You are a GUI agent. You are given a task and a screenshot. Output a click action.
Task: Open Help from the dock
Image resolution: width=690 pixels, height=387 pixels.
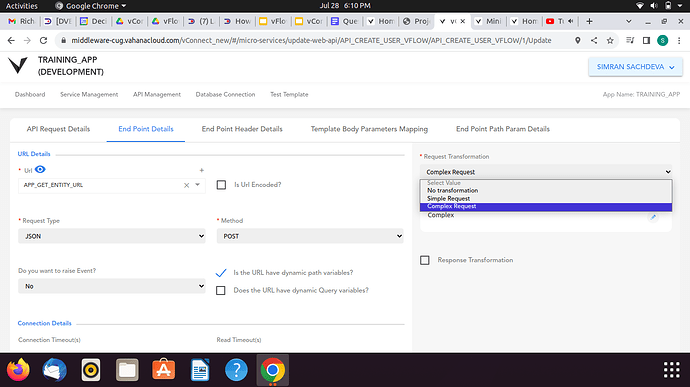(236, 370)
